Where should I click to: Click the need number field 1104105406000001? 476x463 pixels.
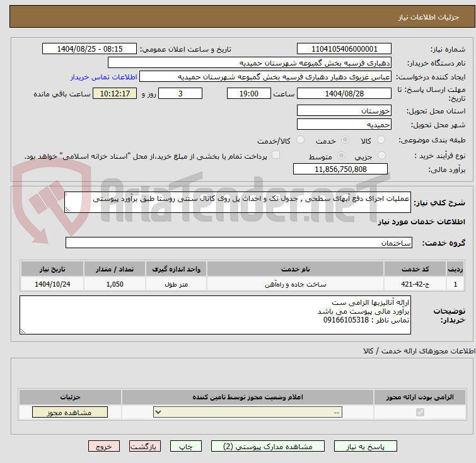pyautogui.click(x=344, y=49)
